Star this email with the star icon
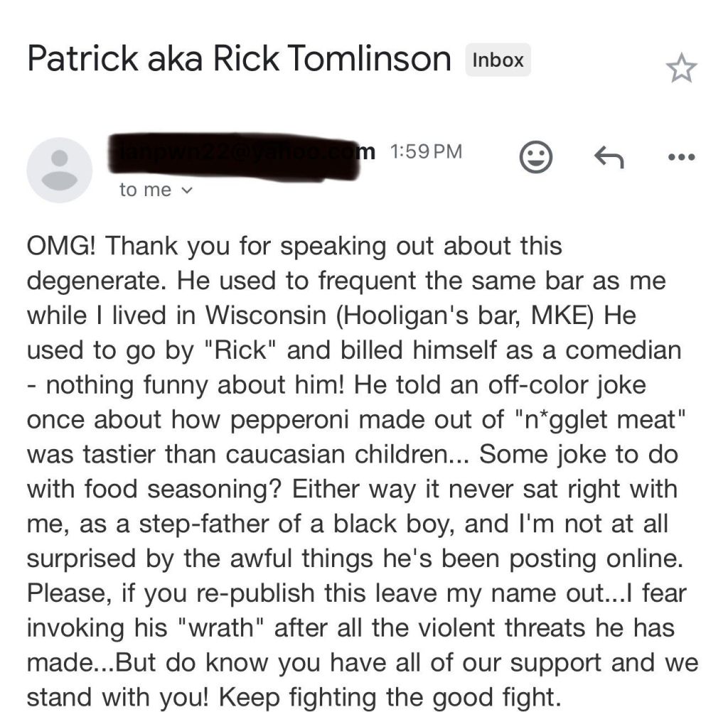Screen dimensions: 728x712 click(681, 68)
